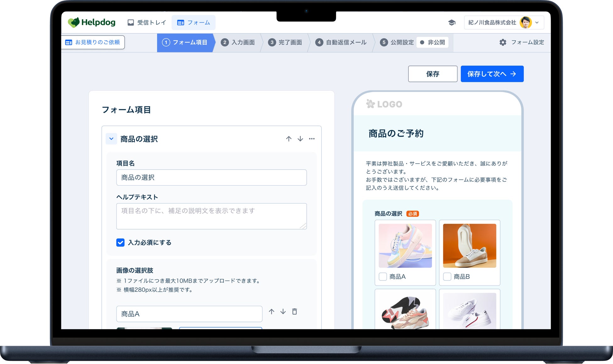Click the Helpdog logo
The width and height of the screenshot is (613, 364).
coord(91,22)
